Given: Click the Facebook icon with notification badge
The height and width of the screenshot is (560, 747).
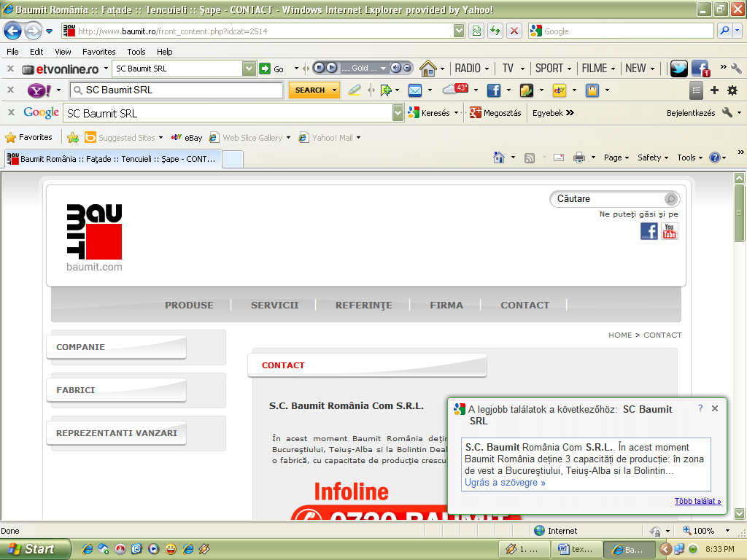Looking at the screenshot, I should pos(701,69).
